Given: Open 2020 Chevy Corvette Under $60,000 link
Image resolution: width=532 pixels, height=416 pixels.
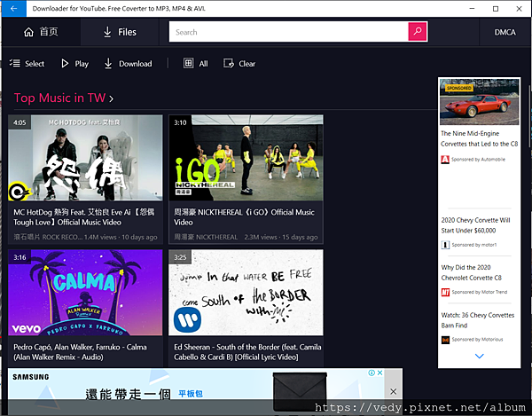Looking at the screenshot, I should pos(475,225).
